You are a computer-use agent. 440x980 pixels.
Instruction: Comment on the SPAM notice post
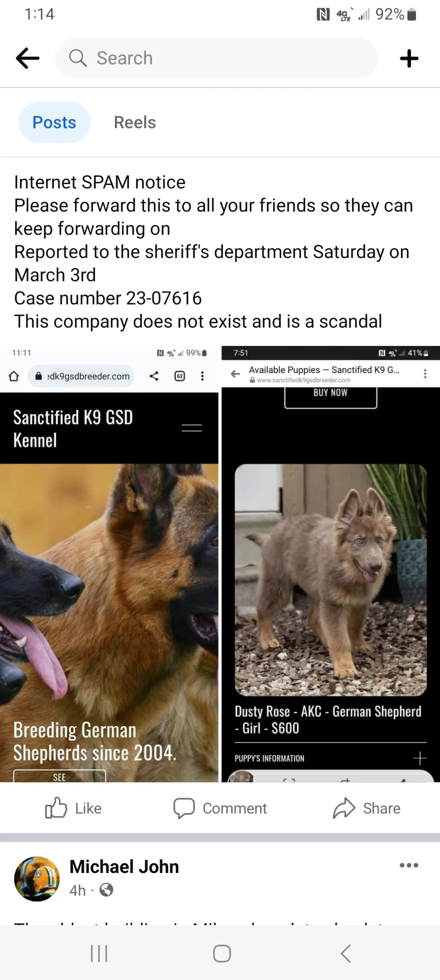point(220,808)
